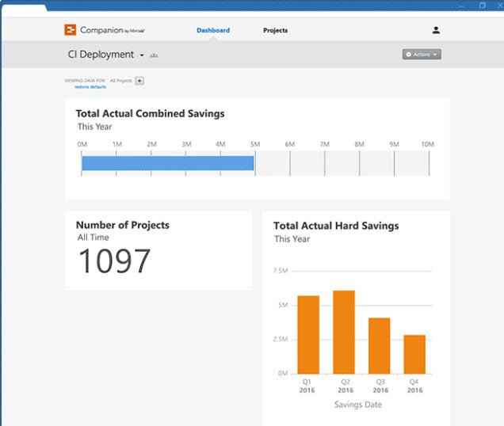Click the gear icon in Actions button
504x426 pixels.
tap(409, 55)
